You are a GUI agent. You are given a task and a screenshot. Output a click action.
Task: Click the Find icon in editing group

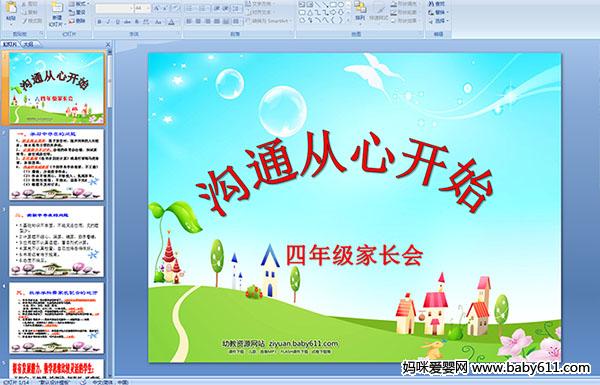(x=437, y=4)
